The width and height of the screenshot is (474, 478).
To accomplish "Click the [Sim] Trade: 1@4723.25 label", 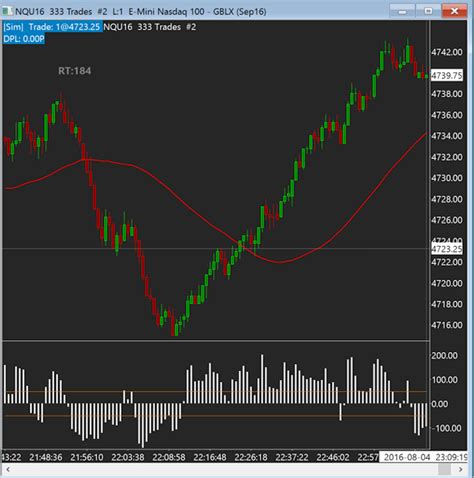I will [x=52, y=27].
